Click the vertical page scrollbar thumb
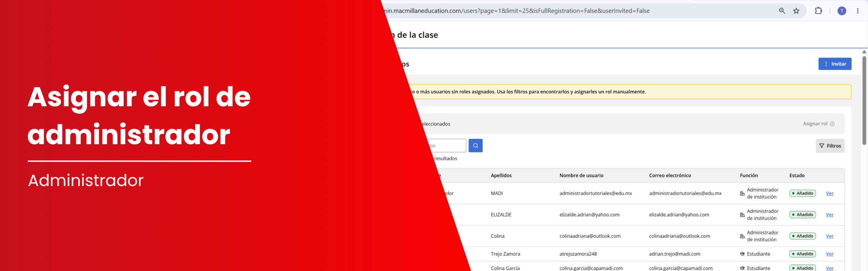Screen dimensions: 868x271 [x=864, y=101]
